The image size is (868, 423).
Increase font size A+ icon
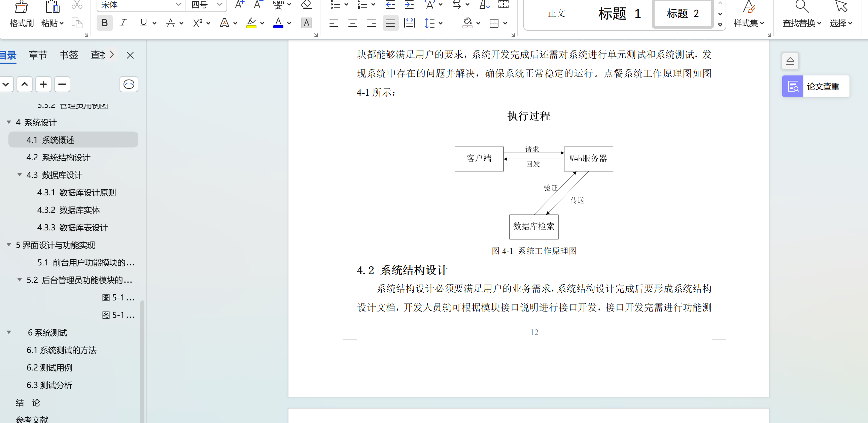point(240,4)
